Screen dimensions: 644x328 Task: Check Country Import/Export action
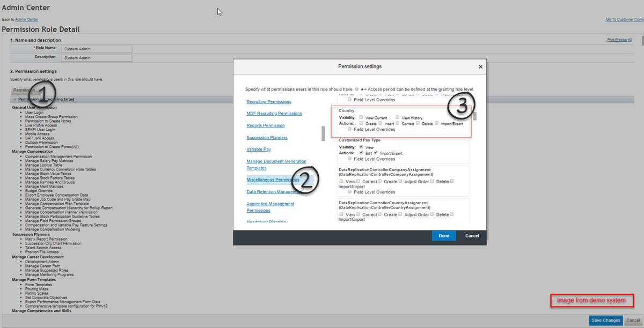coord(437,123)
